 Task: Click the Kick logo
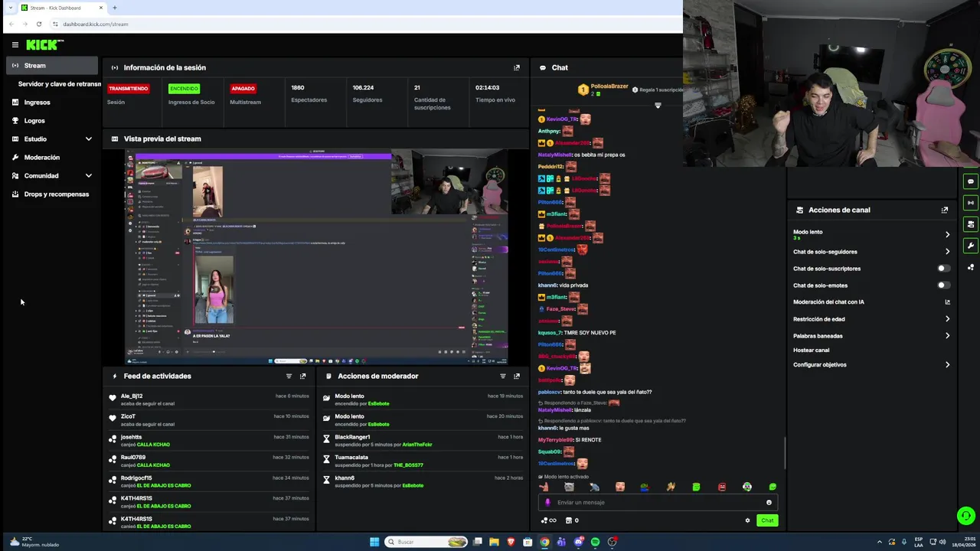tap(44, 45)
